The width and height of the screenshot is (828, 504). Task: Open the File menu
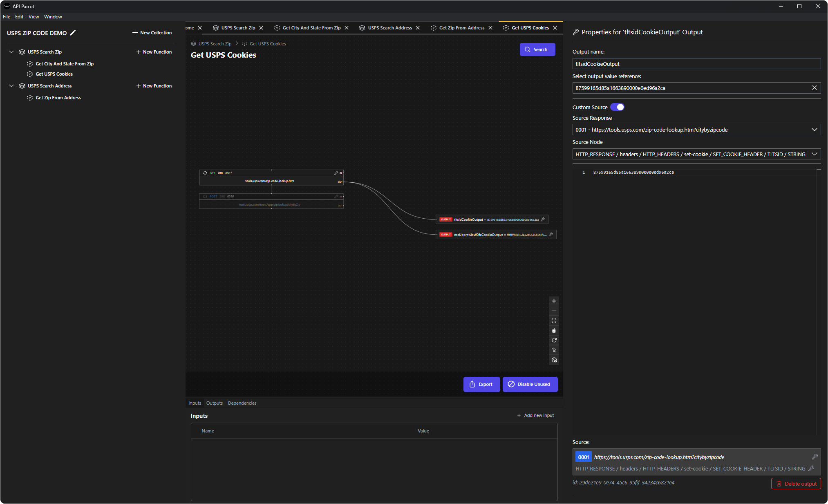tap(7, 17)
